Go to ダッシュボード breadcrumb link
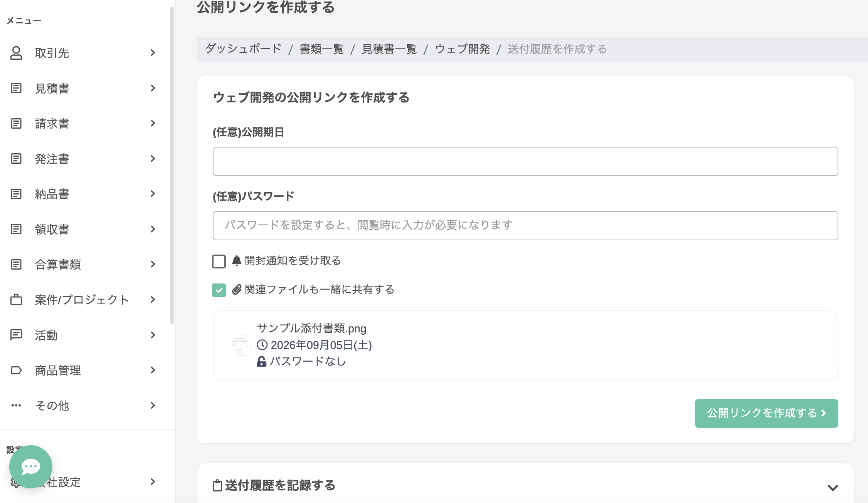 point(244,49)
